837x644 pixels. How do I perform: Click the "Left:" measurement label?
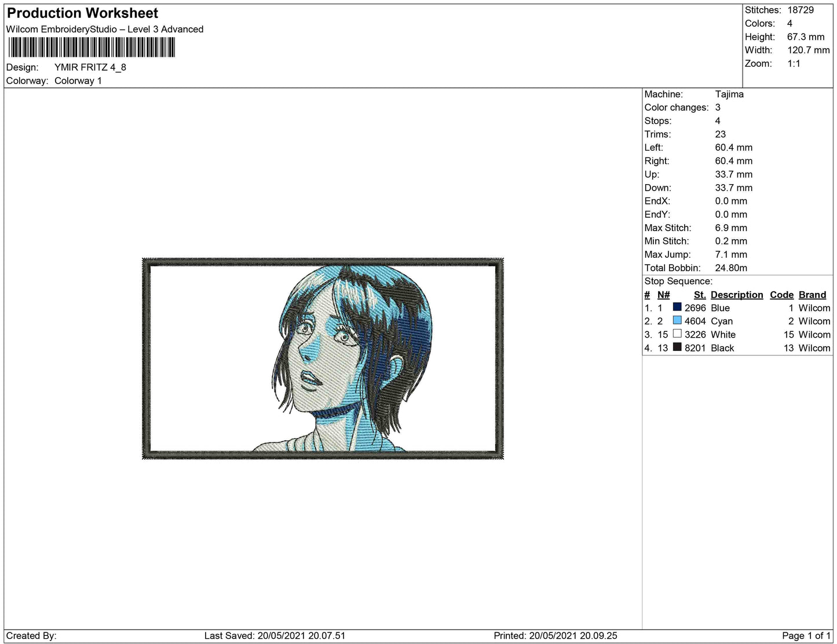(x=653, y=147)
